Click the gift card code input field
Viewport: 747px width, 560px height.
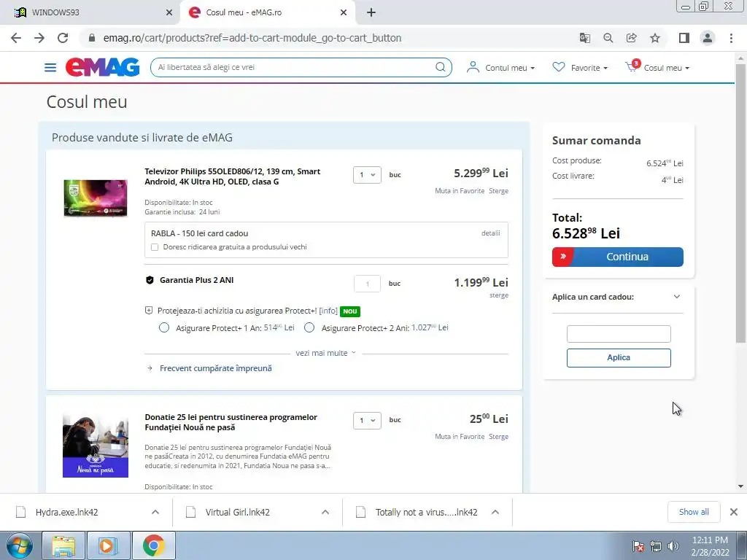click(619, 334)
